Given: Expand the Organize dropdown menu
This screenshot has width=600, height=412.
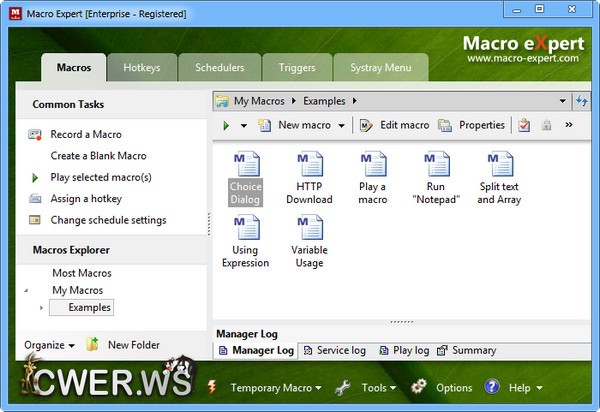Looking at the screenshot, I should tap(49, 345).
